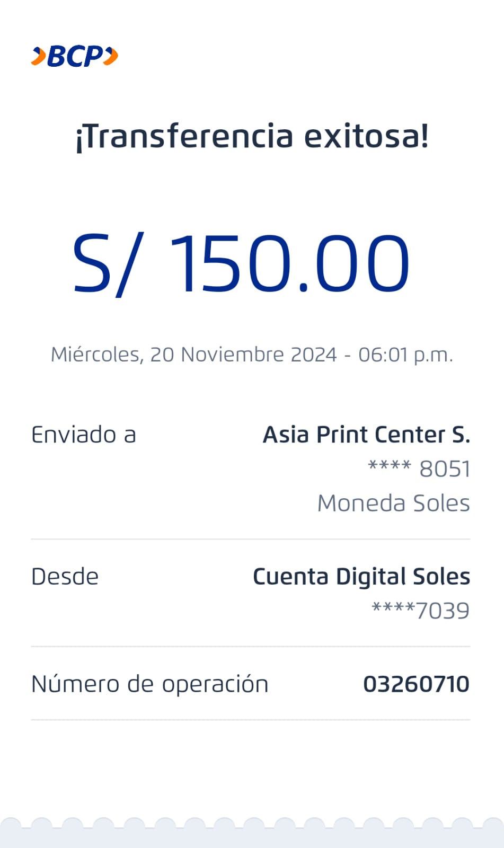Viewport: 504px width, 848px height.
Task: Open recipient Asia Print Center S.
Action: (366, 435)
